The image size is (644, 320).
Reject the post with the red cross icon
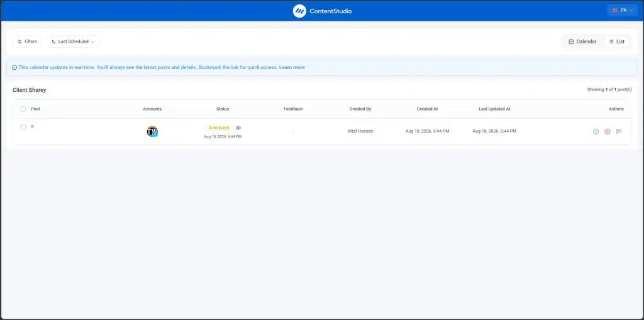(607, 131)
